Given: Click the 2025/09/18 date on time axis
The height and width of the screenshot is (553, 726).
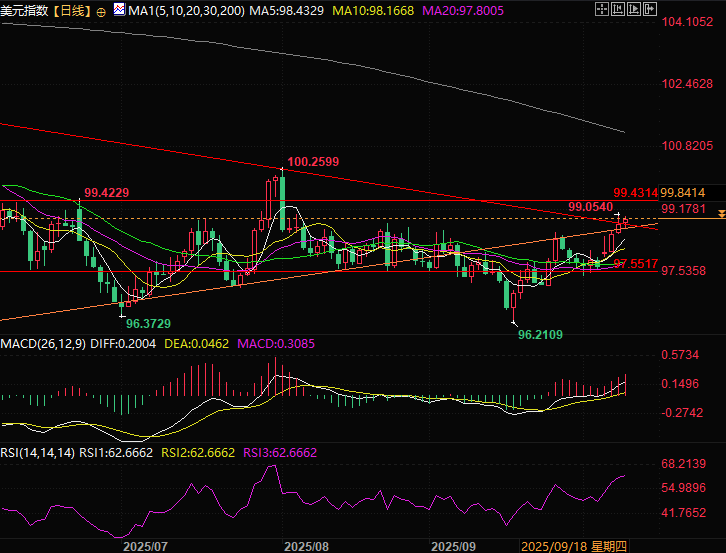Looking at the screenshot, I should (557, 546).
